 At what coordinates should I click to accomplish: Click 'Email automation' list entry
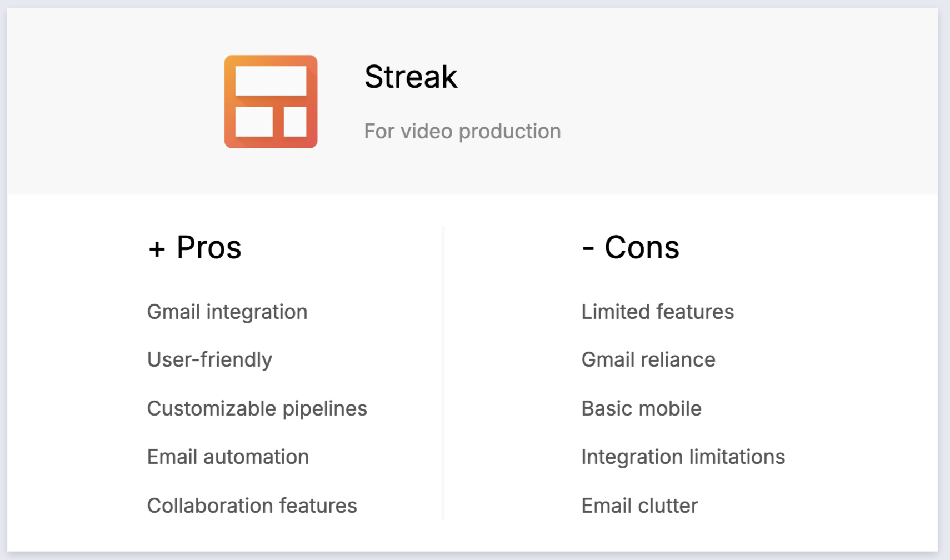(228, 457)
